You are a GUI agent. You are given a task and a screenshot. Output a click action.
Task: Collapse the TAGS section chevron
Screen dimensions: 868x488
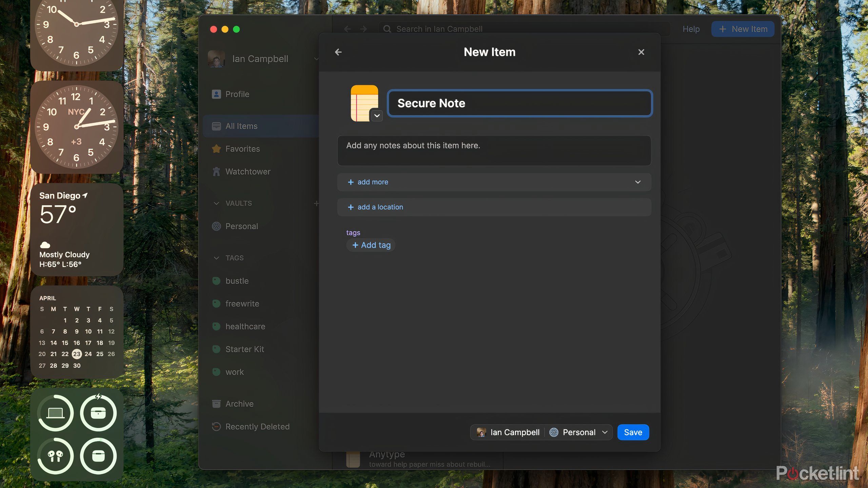tap(216, 258)
